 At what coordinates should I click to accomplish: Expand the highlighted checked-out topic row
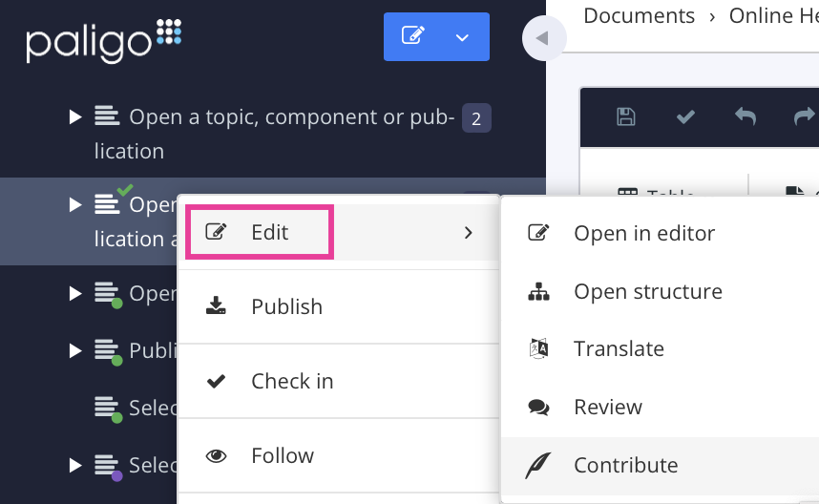pyautogui.click(x=75, y=204)
